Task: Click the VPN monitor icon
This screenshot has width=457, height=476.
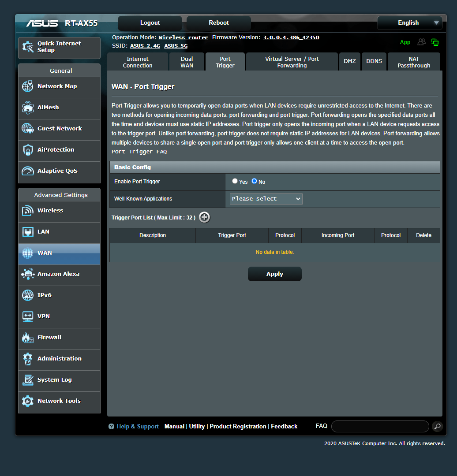Action: pyautogui.click(x=28, y=316)
